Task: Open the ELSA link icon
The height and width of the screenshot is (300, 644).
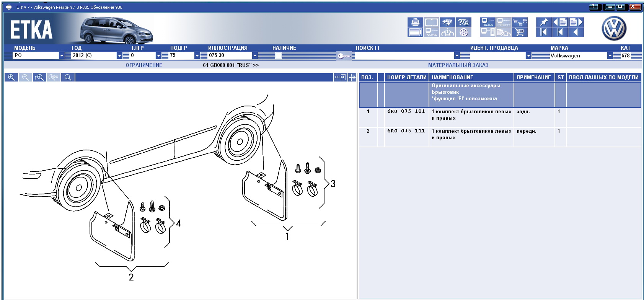Action: [487, 22]
